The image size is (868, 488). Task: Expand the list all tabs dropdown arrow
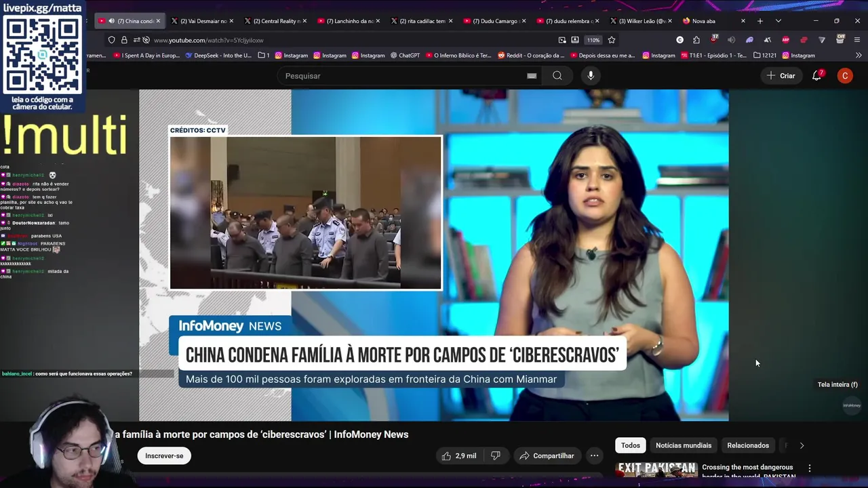point(778,21)
